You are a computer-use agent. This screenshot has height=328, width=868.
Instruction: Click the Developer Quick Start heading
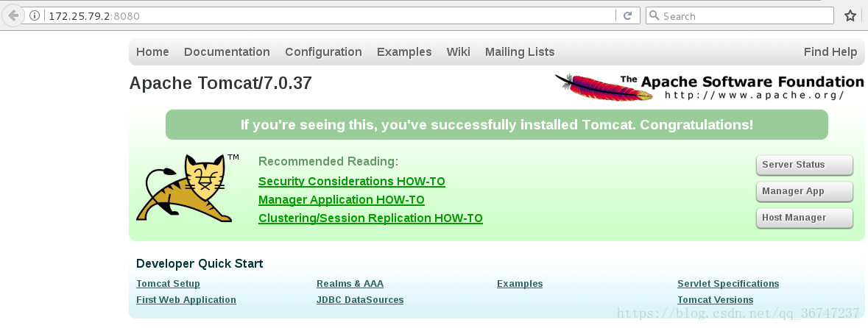tap(200, 264)
